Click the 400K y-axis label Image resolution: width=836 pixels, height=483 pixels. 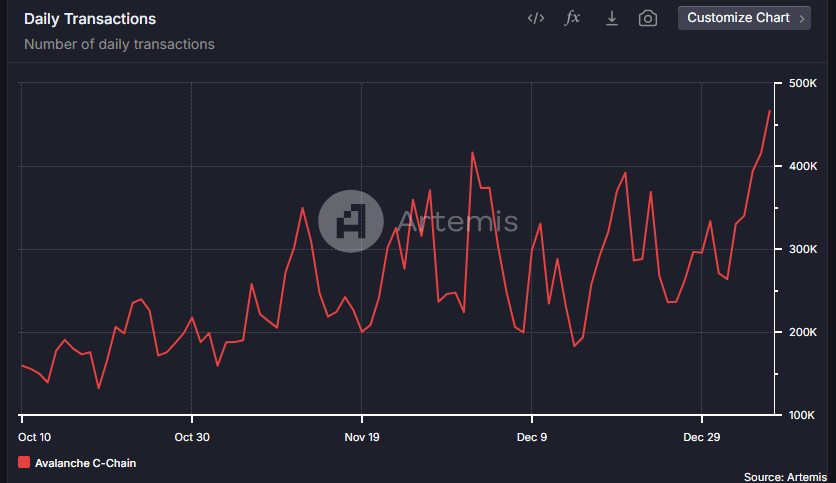[x=803, y=166]
